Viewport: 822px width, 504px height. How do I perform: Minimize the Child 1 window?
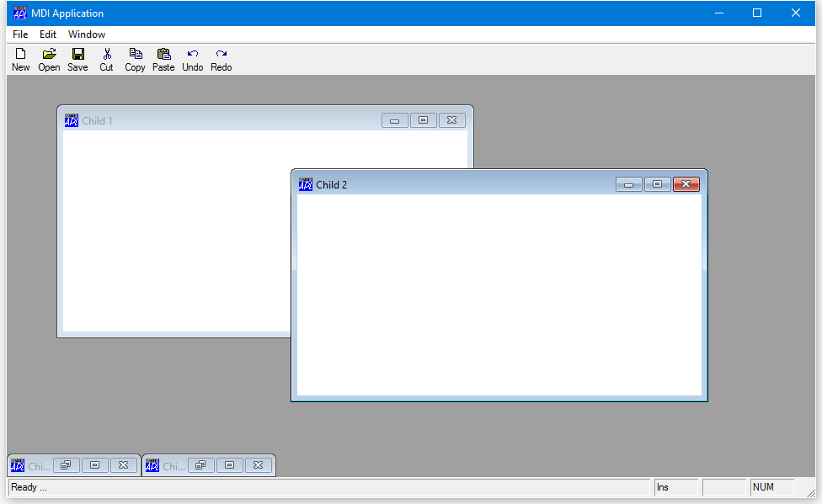[394, 121]
